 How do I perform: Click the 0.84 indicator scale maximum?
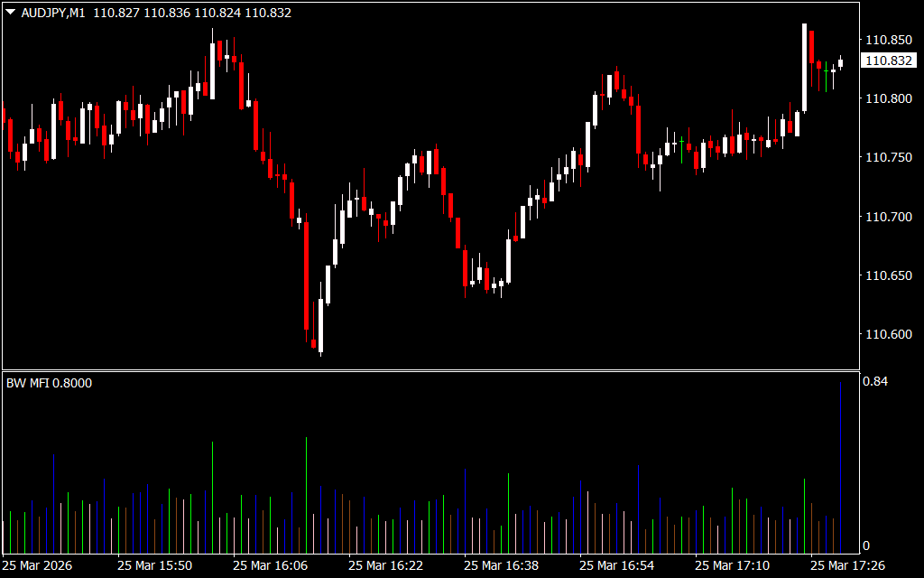coord(874,382)
